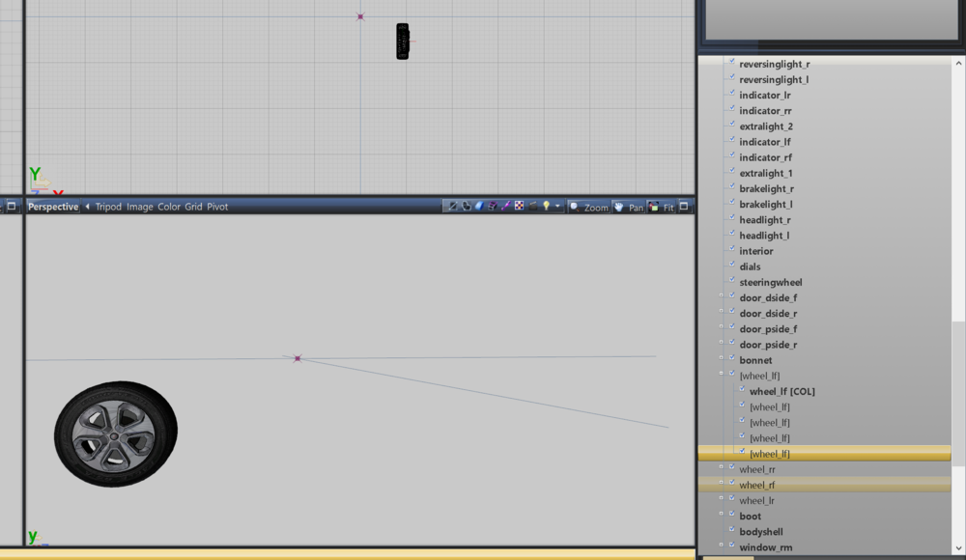966x560 pixels.
Task: Expand the door_dside_f node
Action: point(722,295)
